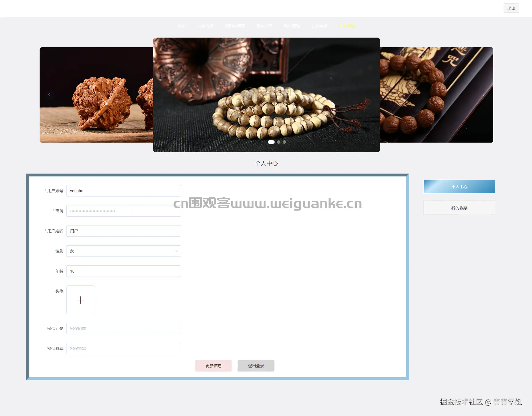The width and height of the screenshot is (532, 416).
Task: Focus the 年龄 input field
Action: pos(124,271)
